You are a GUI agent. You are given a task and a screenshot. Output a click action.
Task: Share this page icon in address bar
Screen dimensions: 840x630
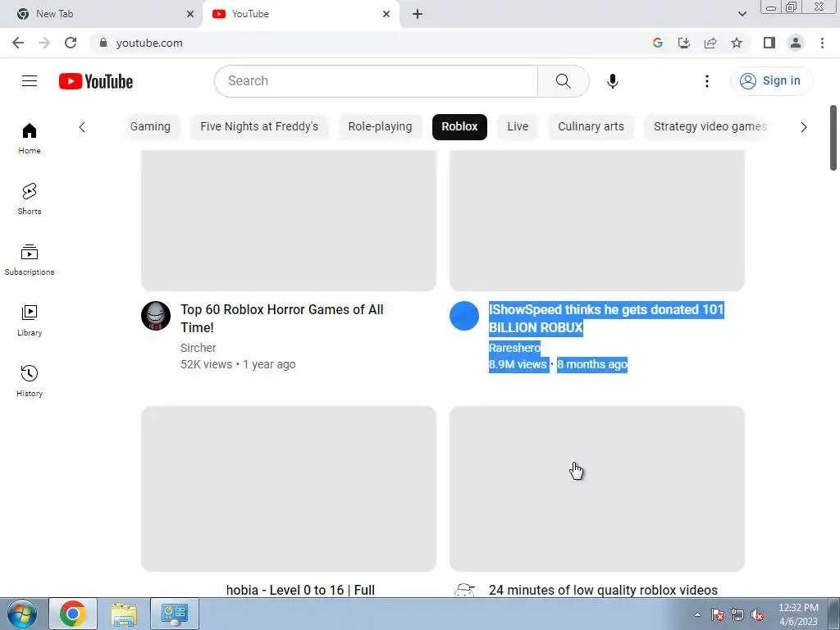pos(710,43)
